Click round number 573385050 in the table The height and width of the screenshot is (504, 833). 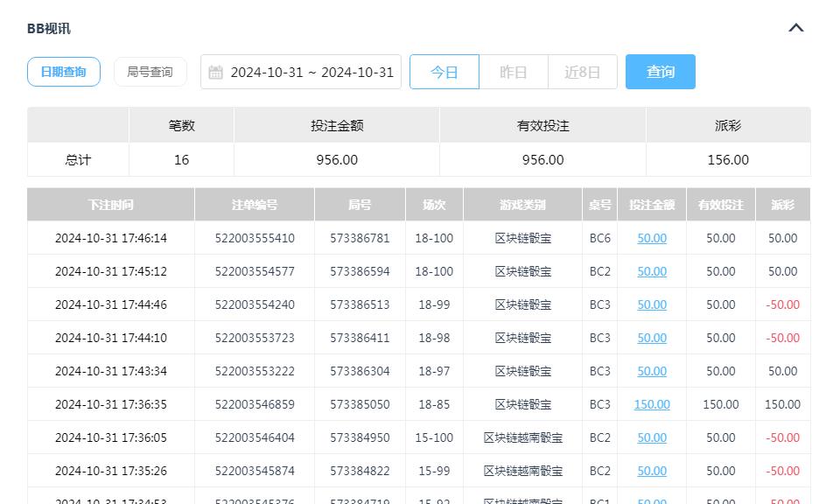coord(359,404)
